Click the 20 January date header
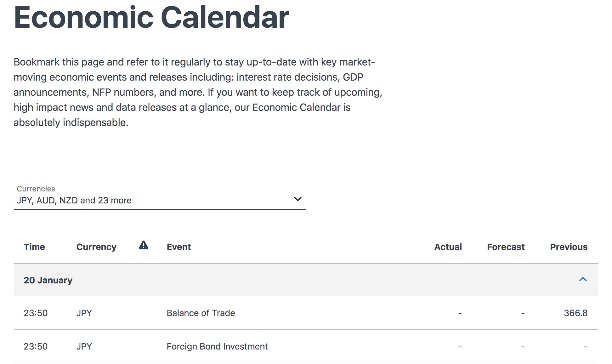This screenshot has height=364, width=612. [48, 280]
